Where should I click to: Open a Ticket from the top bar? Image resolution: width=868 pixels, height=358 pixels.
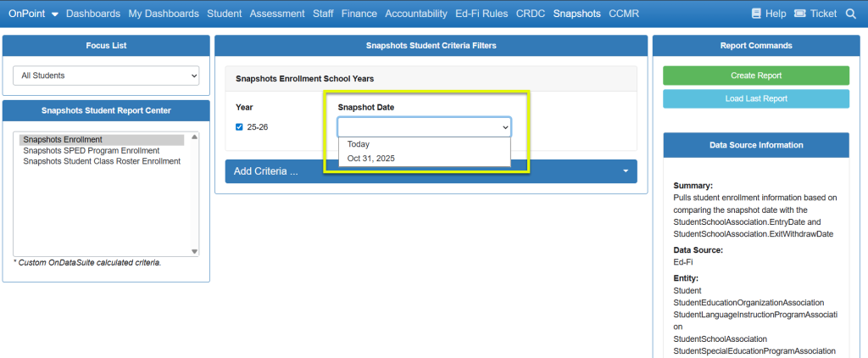click(815, 14)
